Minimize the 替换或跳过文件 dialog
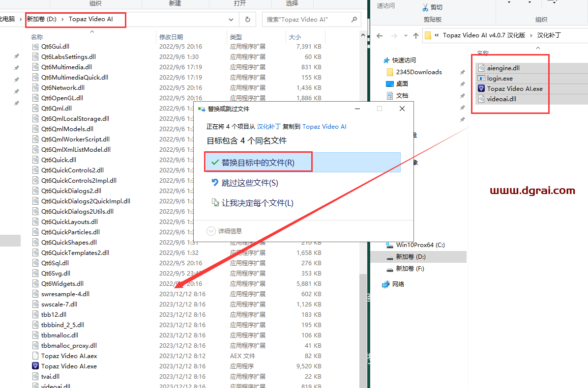588x388 pixels. (x=357, y=109)
